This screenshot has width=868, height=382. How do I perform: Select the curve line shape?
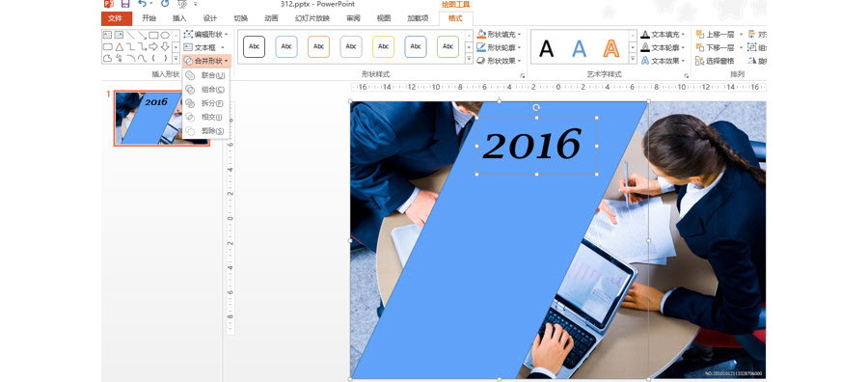pos(143,58)
